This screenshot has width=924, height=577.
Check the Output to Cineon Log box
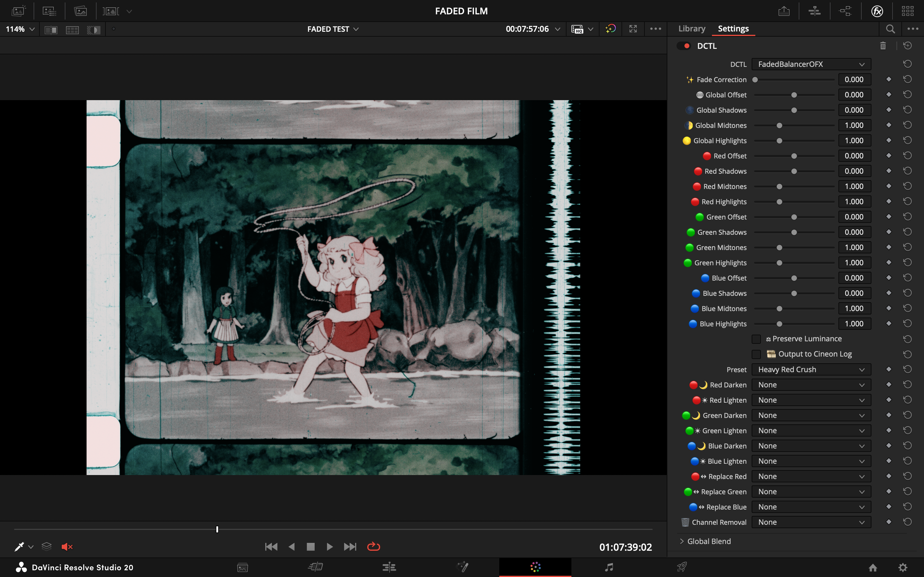coord(756,354)
